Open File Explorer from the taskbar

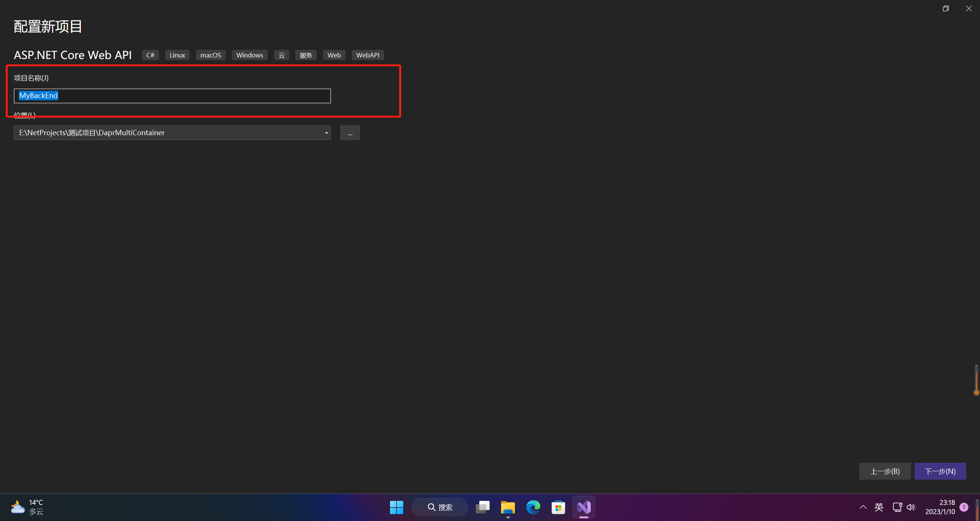508,507
